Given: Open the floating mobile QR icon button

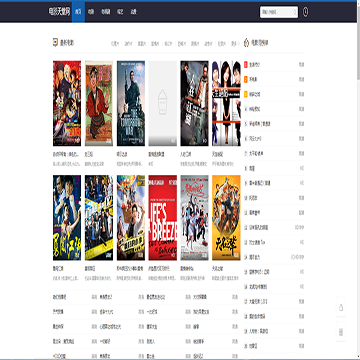Looking at the screenshot, I should [341, 332].
